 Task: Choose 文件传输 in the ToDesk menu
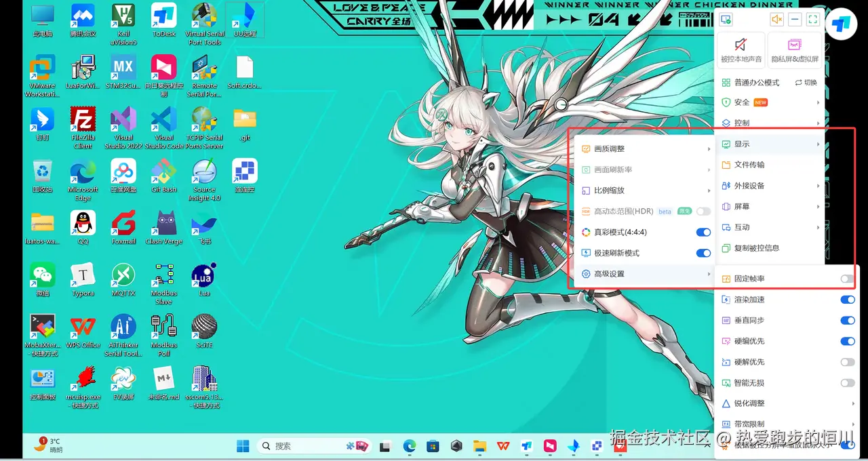(771, 165)
